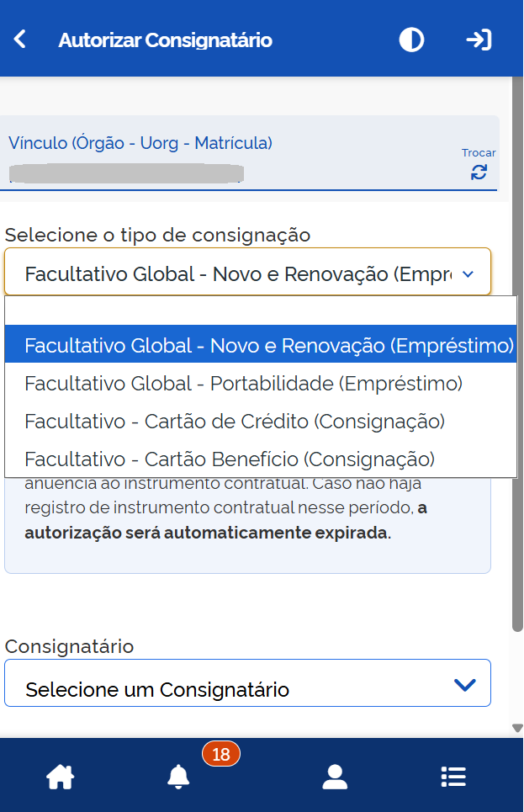
Task: Click the 18 notifications badge
Action: click(221, 754)
